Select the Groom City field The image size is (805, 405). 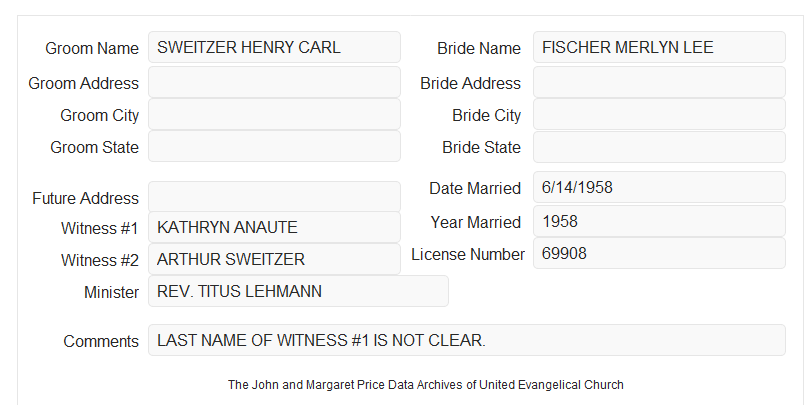tap(274, 114)
